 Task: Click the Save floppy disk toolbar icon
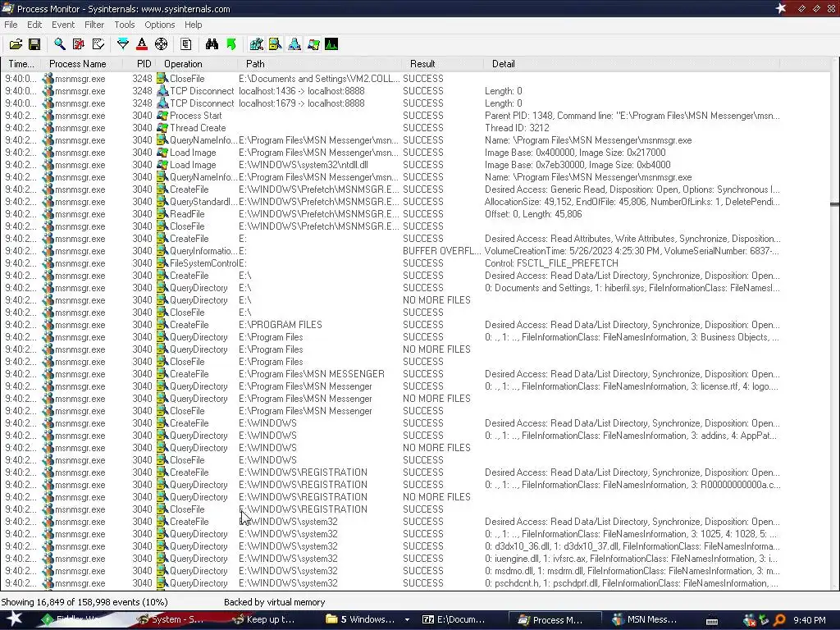coord(34,44)
